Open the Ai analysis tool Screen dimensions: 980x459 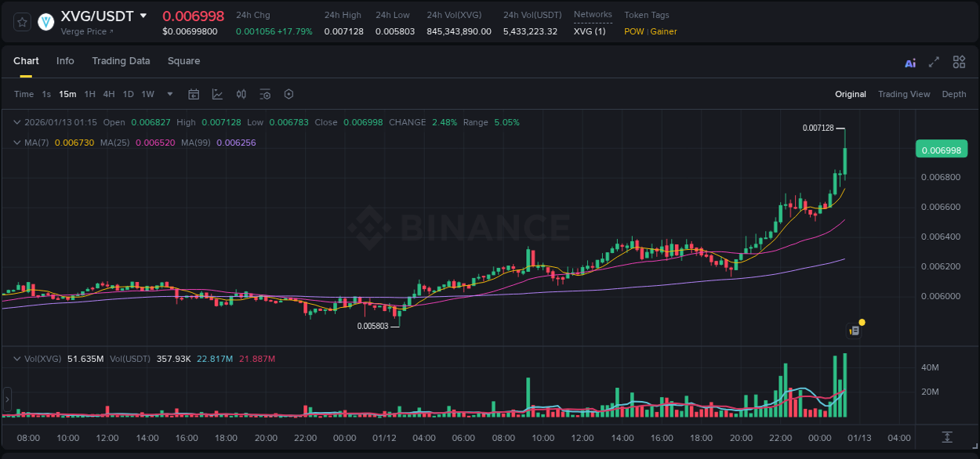(910, 63)
